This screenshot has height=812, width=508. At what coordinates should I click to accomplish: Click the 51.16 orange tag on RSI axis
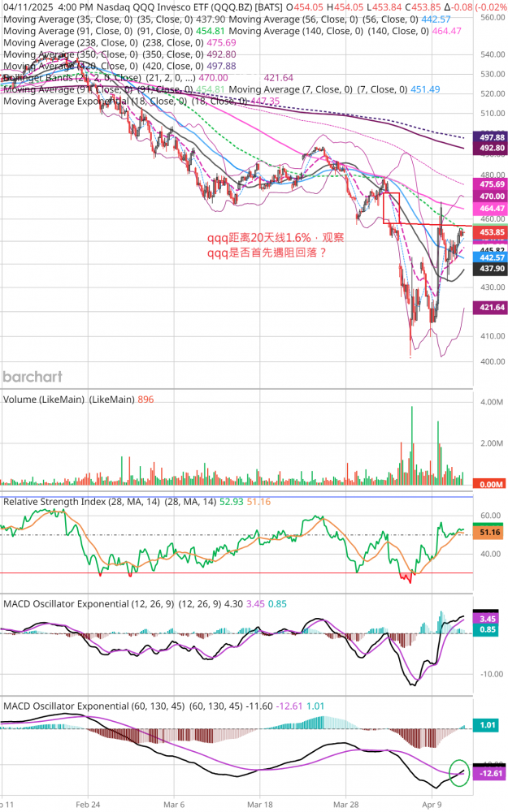coord(489,533)
